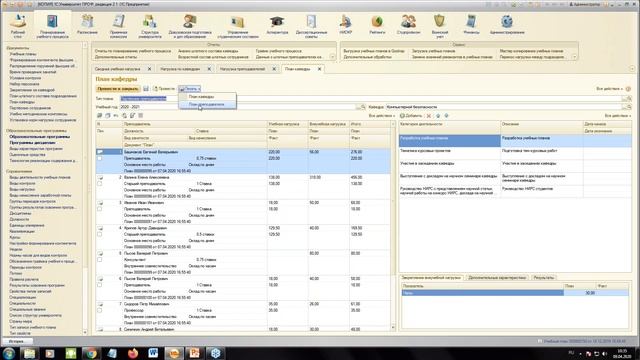The image size is (640, 360).
Task: Select План преподавателя in the Печать menu
Action: pos(207,104)
